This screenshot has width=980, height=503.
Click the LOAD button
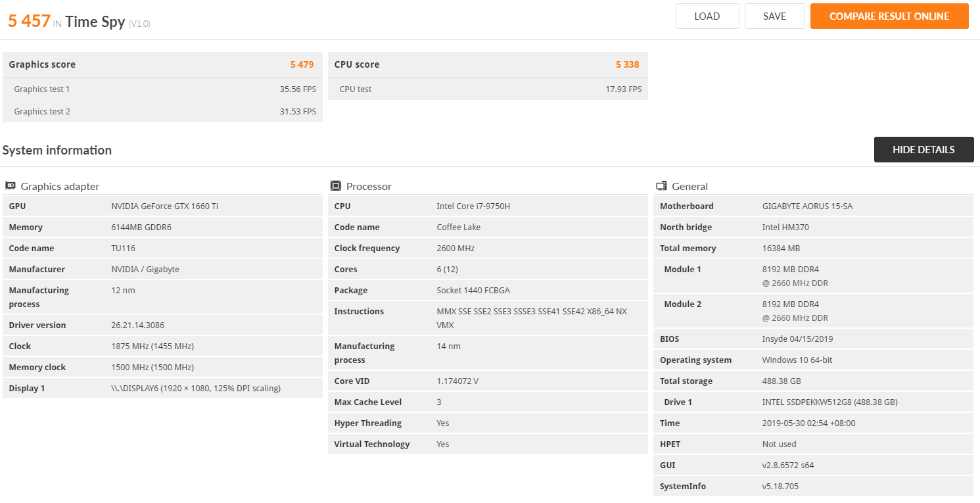[707, 16]
